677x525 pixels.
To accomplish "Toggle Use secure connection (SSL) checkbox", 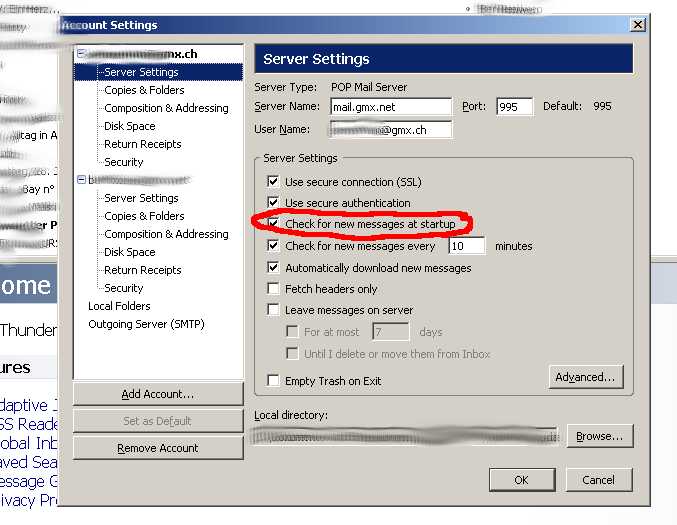I will point(273,182).
